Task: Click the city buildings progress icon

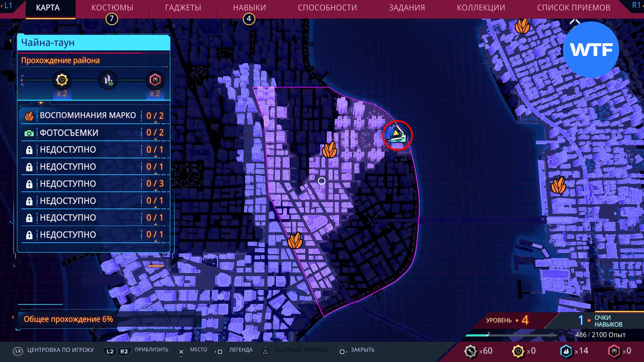Action: pos(108,80)
